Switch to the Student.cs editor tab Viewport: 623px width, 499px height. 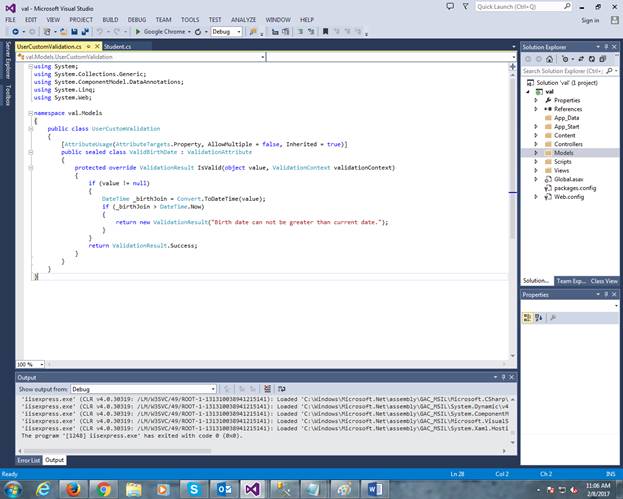(x=117, y=46)
